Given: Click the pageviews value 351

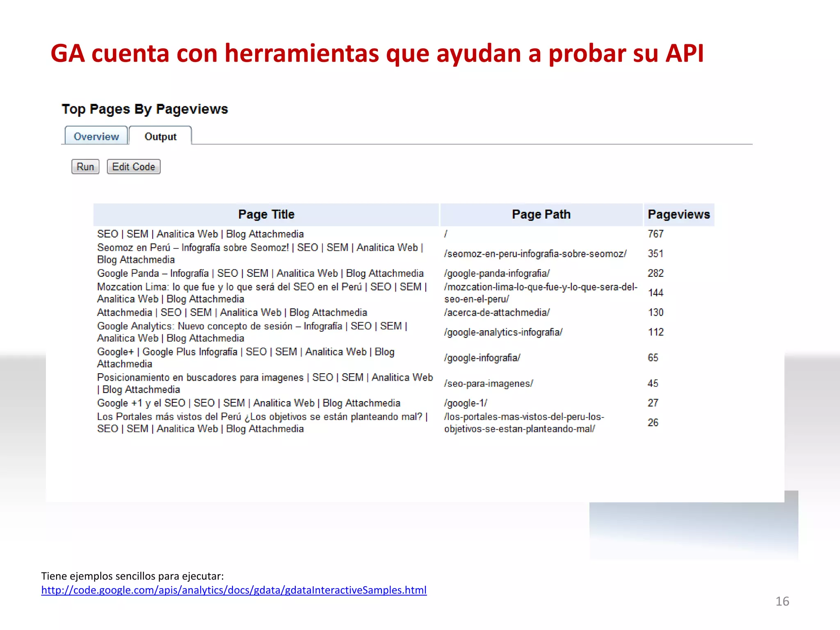Looking at the screenshot, I should (655, 253).
